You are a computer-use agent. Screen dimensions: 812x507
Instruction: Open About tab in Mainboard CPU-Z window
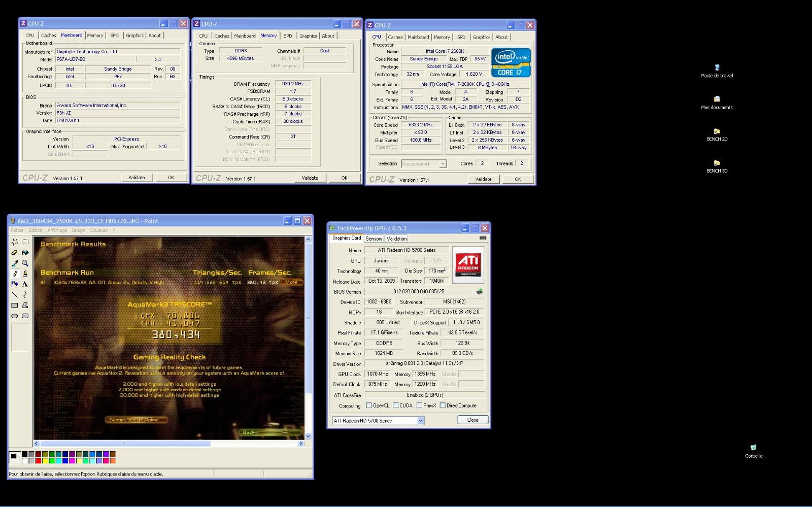[155, 36]
